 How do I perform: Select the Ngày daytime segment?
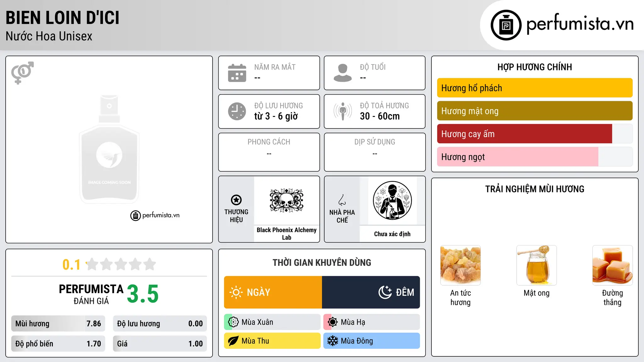point(273,292)
